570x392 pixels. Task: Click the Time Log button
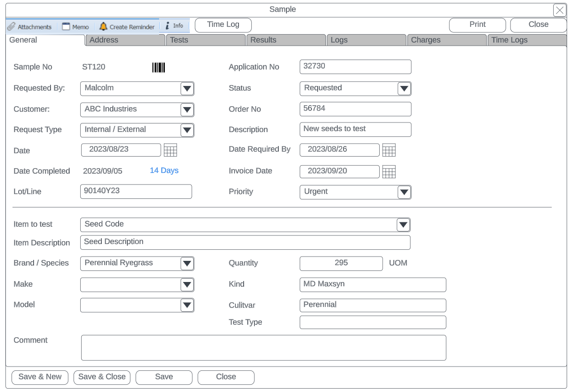[x=223, y=25]
